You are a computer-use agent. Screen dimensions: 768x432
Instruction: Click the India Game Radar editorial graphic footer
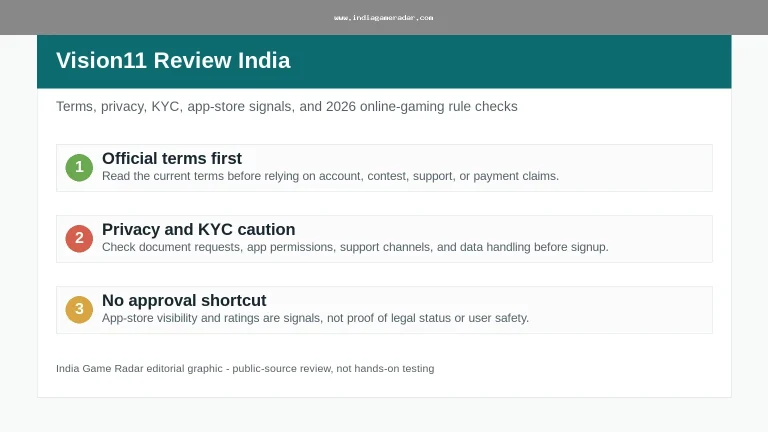point(245,368)
